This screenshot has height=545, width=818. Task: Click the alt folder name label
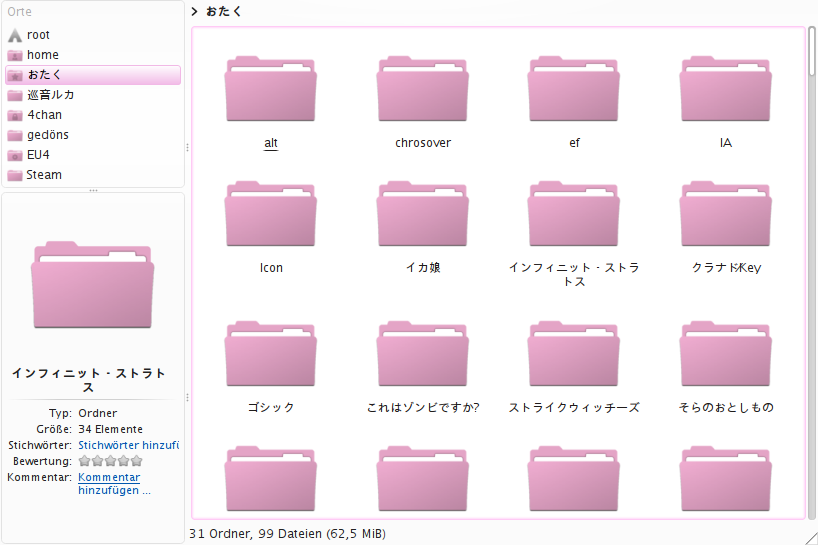[271, 143]
